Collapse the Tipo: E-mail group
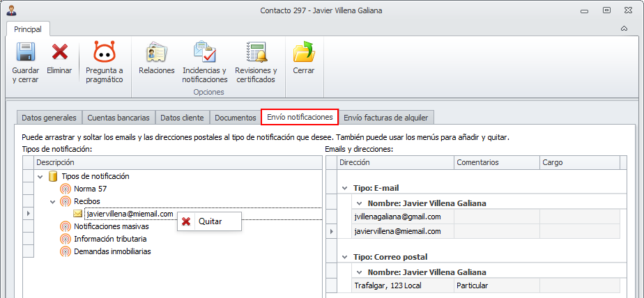This screenshot has height=298, width=644. [x=344, y=188]
